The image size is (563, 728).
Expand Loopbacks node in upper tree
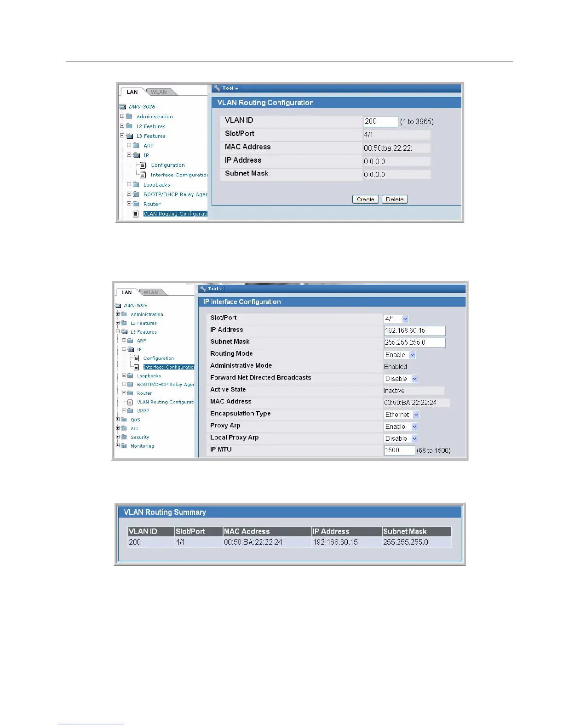(129, 184)
